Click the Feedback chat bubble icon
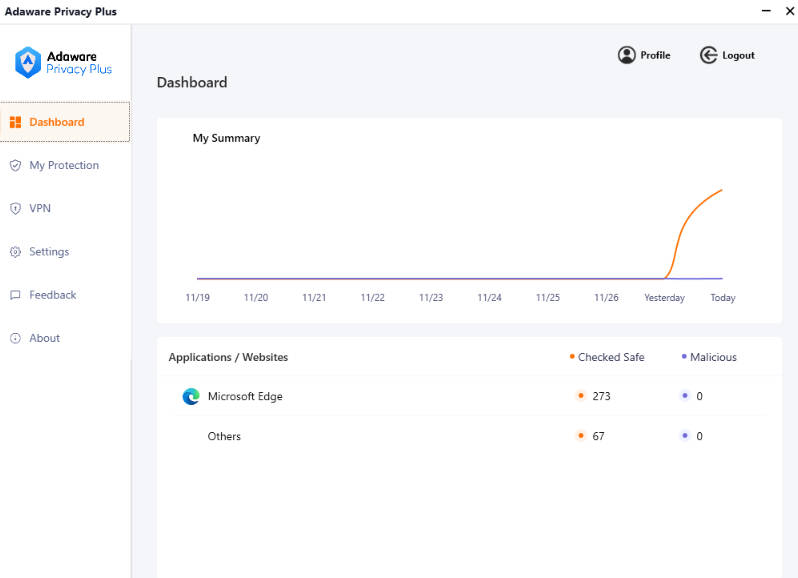This screenshot has width=798, height=578. pyautogui.click(x=16, y=295)
